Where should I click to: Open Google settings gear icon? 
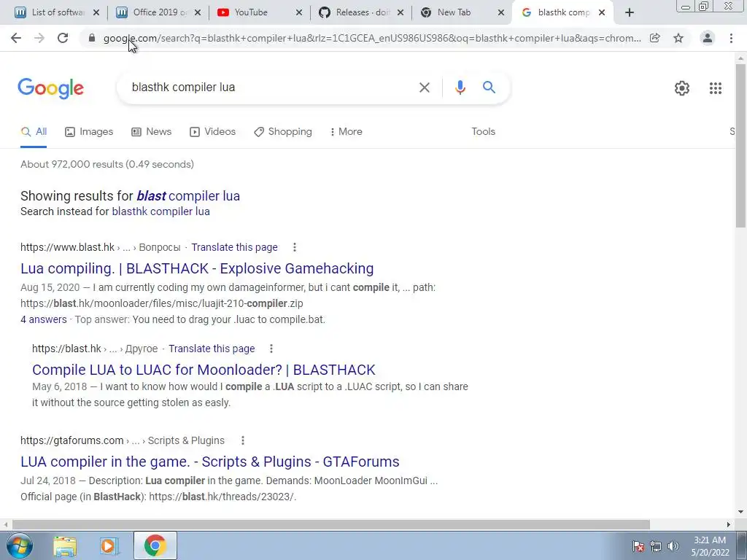pos(682,88)
